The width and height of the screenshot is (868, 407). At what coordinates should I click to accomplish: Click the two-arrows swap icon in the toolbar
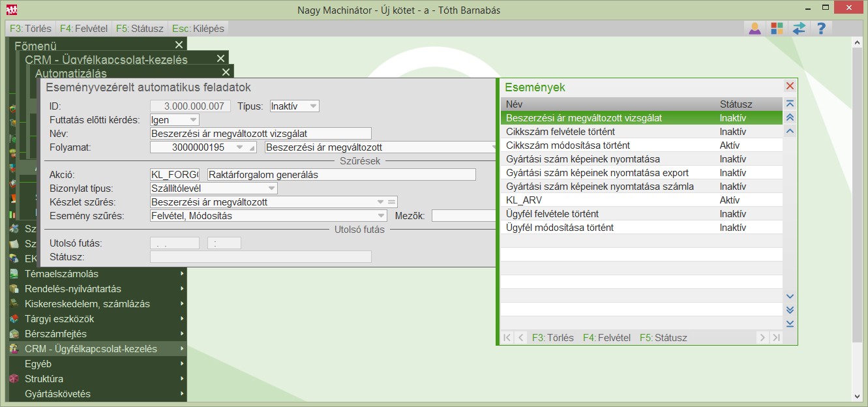point(799,29)
